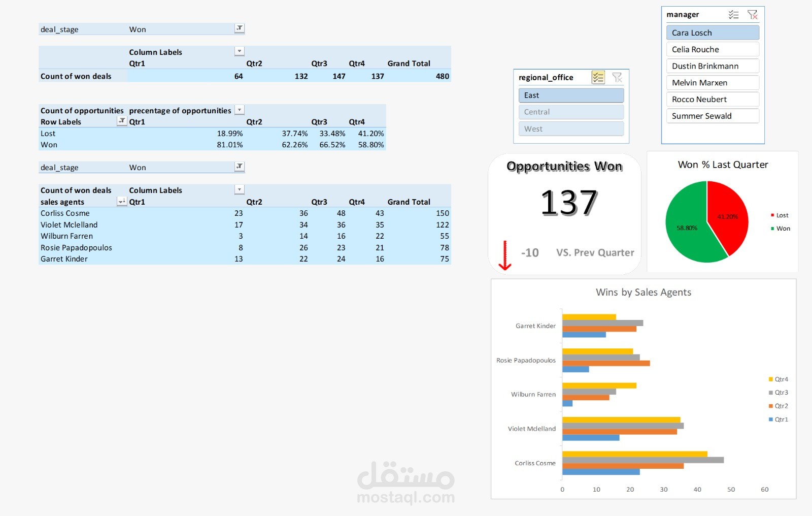This screenshot has width=812, height=516.
Task: Open top deal_stage Won filter dropdown
Action: pyautogui.click(x=240, y=28)
